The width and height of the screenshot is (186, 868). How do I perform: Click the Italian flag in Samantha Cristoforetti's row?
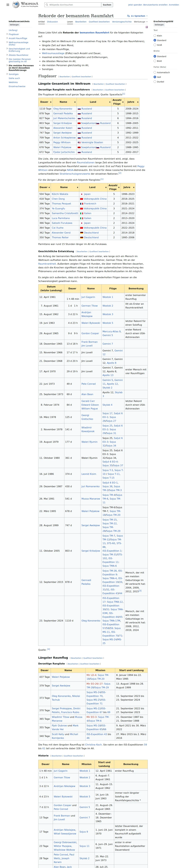click(x=81, y=213)
